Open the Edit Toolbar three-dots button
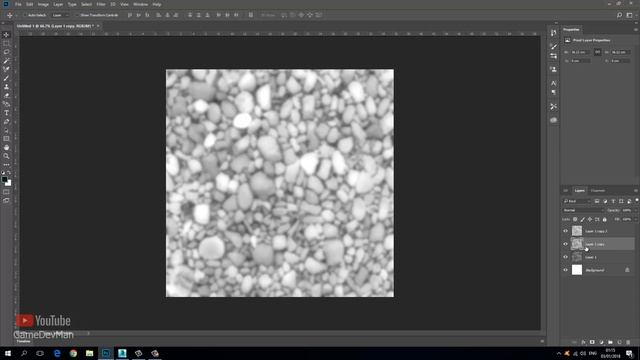This screenshot has width=640, height=360. point(6,165)
